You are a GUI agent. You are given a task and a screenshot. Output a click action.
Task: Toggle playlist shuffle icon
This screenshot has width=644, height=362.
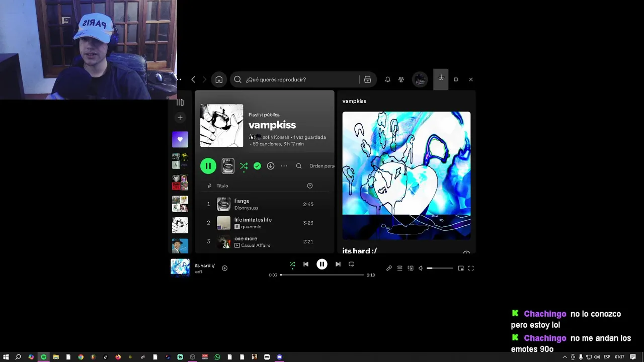244,166
